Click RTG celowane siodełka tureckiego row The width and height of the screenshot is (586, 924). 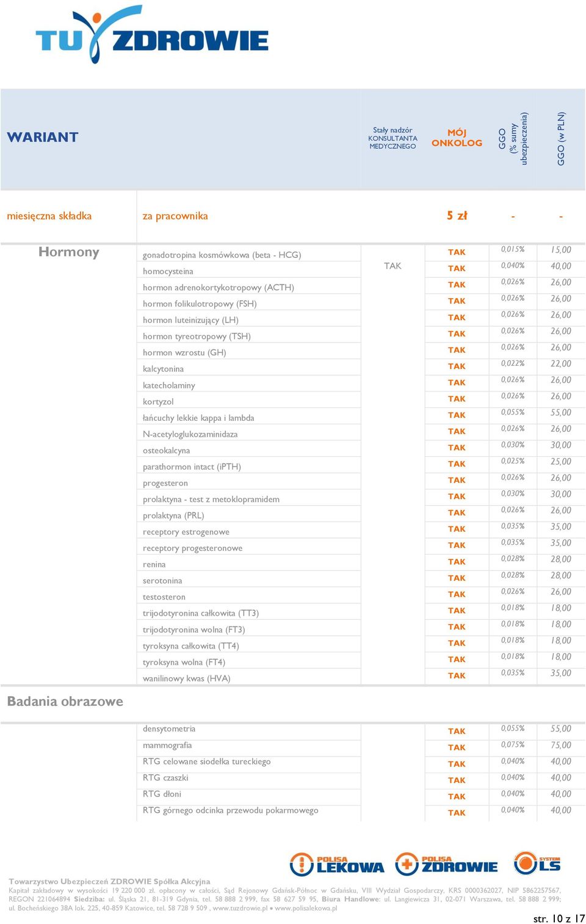tap(206, 762)
